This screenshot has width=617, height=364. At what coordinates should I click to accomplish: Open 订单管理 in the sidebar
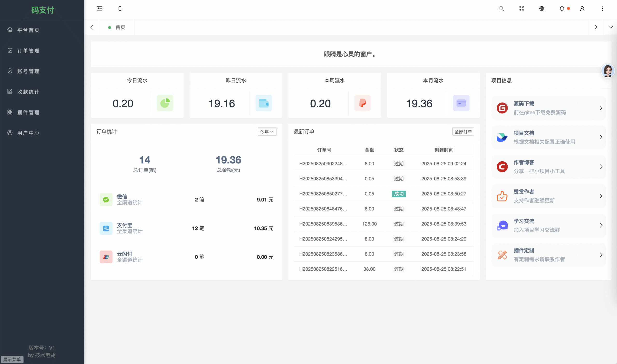(x=28, y=51)
